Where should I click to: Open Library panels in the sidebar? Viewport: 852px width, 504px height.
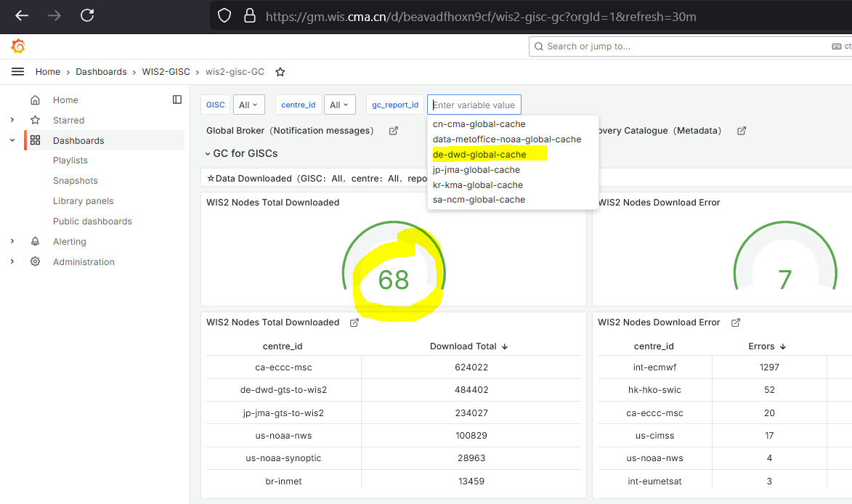click(83, 201)
